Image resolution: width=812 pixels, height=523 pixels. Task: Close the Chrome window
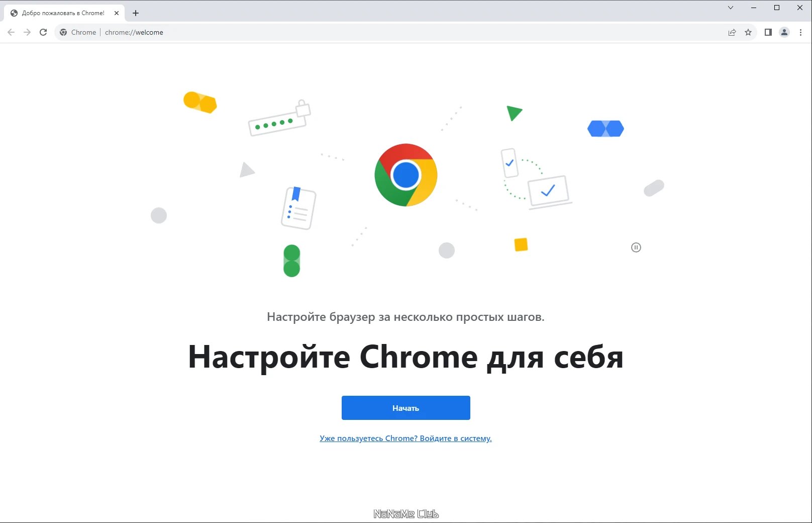pos(800,8)
